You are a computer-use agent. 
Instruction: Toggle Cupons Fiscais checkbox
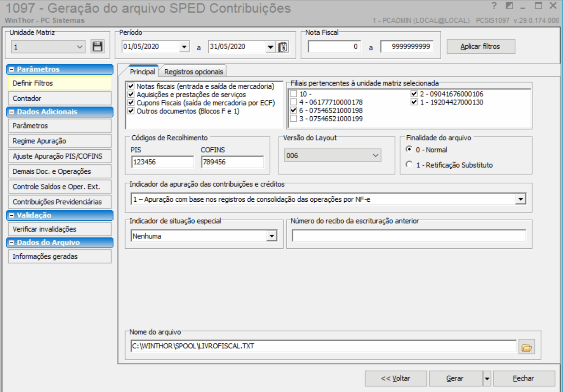click(131, 103)
